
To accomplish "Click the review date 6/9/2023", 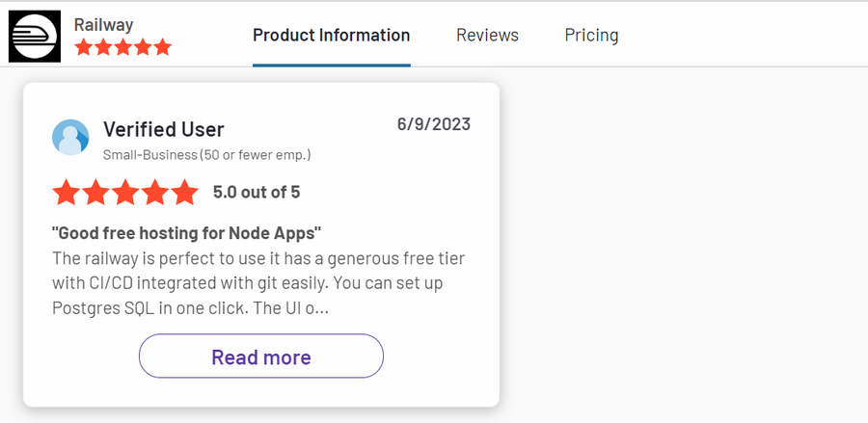I will point(433,124).
